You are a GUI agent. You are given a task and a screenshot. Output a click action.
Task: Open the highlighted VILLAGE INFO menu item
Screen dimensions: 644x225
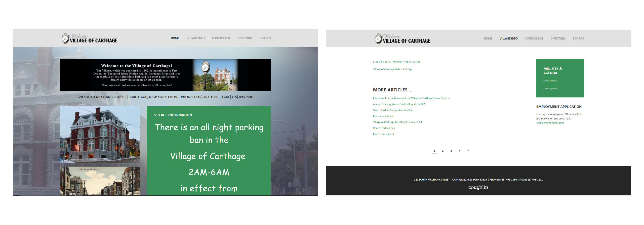click(x=508, y=38)
